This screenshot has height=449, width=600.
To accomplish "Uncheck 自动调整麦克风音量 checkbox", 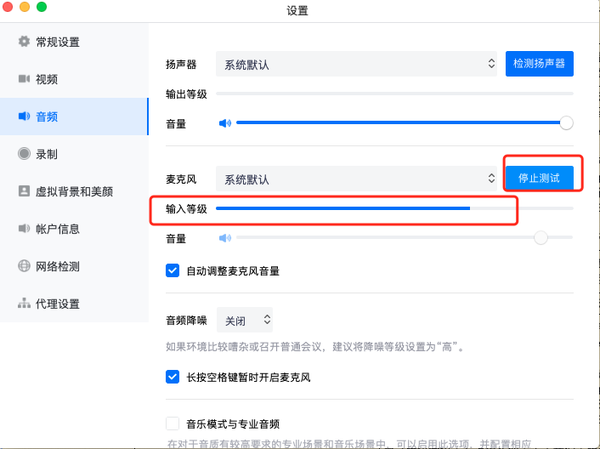I will tap(172, 270).
